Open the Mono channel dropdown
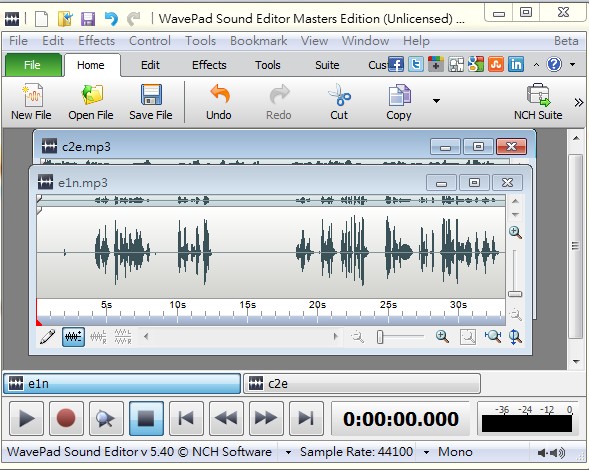589x470 pixels. pos(426,452)
